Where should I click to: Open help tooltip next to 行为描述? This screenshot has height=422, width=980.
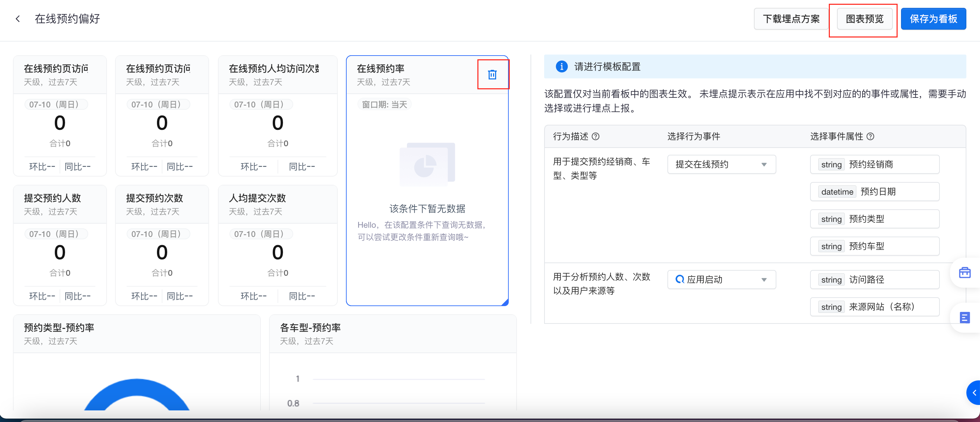pos(596,136)
